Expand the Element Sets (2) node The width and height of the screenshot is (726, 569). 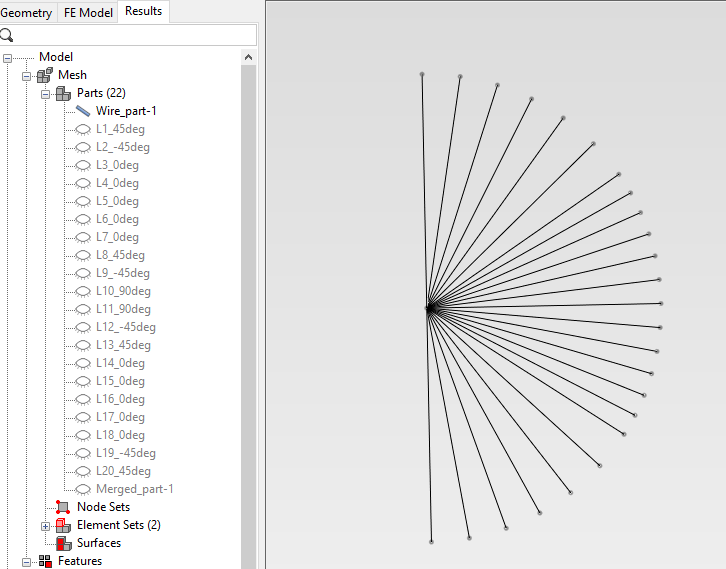click(x=45, y=526)
